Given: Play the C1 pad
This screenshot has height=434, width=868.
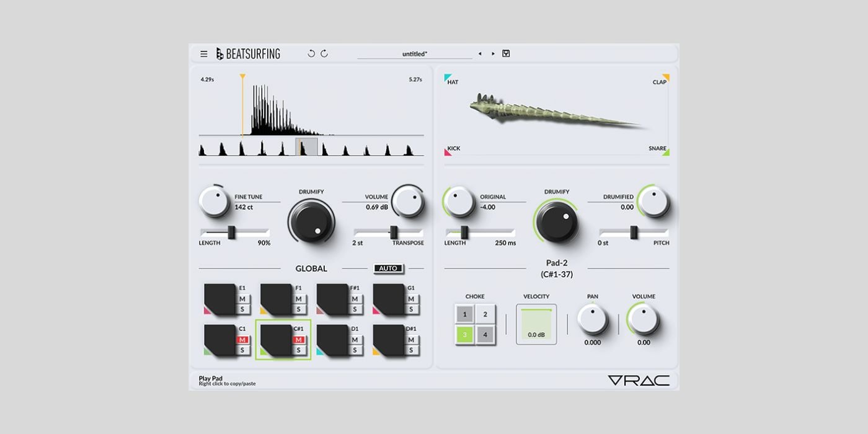Looking at the screenshot, I should point(219,339).
